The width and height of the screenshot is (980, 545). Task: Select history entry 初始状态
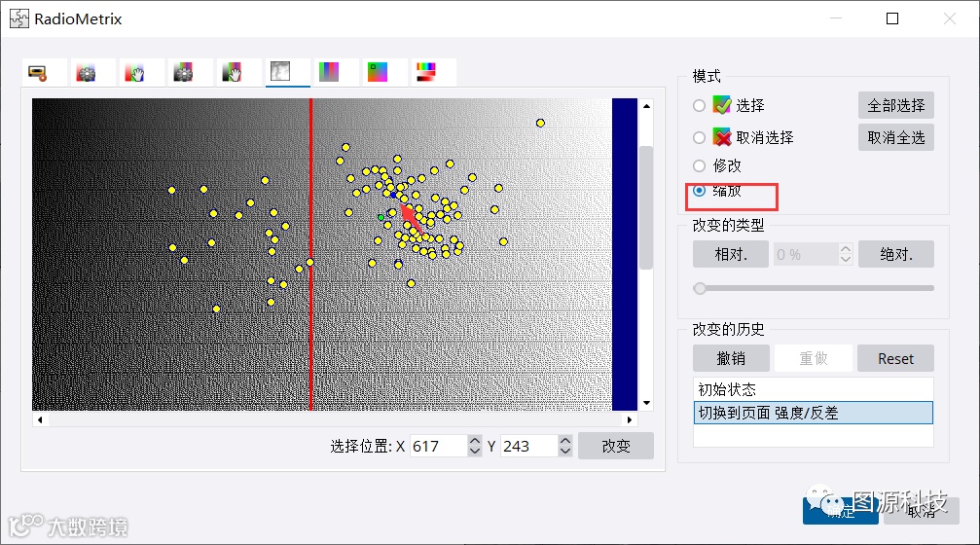pos(814,389)
